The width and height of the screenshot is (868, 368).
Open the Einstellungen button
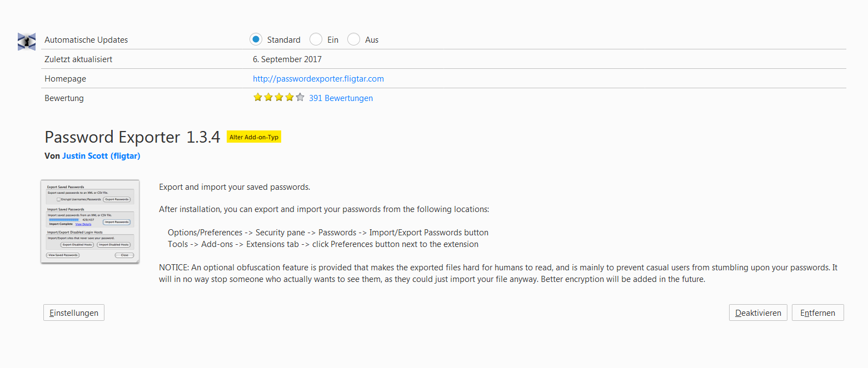pyautogui.click(x=74, y=312)
